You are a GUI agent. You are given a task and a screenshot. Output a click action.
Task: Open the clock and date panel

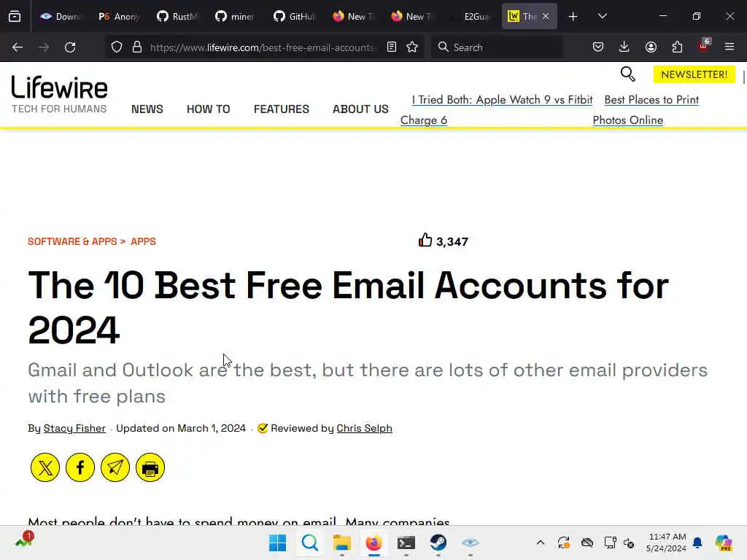(x=667, y=542)
